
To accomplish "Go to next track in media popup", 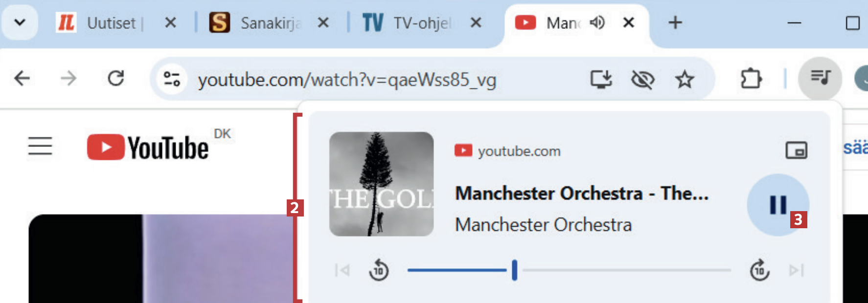I will click(796, 270).
